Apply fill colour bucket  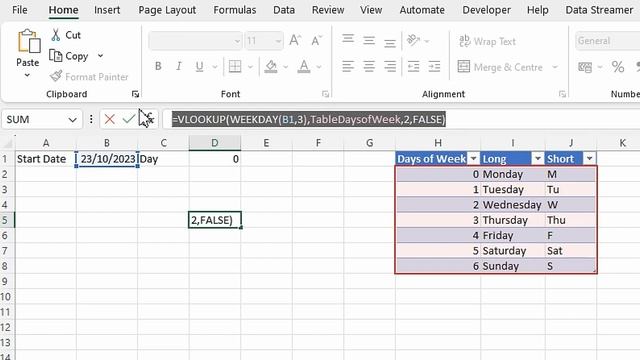271,66
